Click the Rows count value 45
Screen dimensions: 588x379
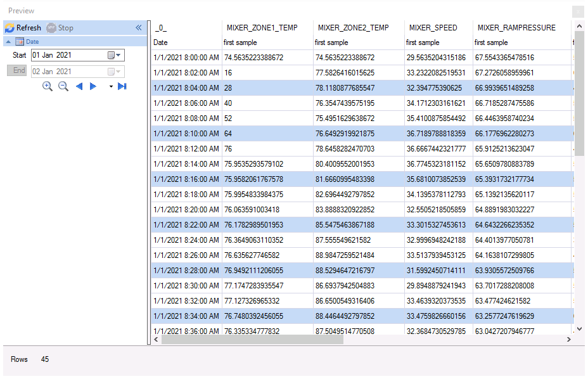pyautogui.click(x=45, y=359)
